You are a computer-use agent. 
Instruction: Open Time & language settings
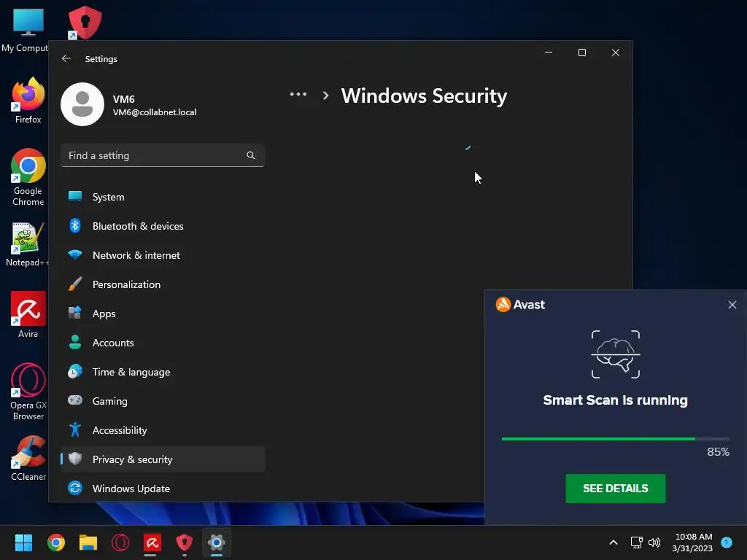tap(163, 372)
